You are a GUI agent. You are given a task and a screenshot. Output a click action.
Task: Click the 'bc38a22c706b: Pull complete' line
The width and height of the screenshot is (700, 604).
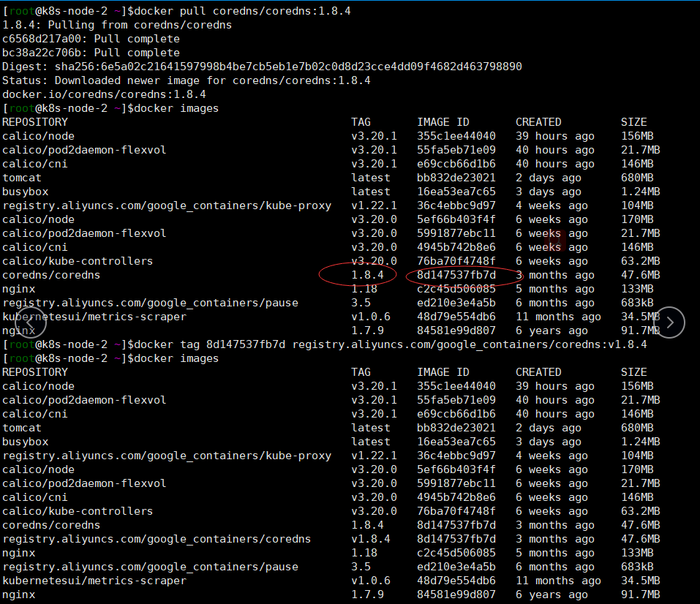(x=91, y=53)
